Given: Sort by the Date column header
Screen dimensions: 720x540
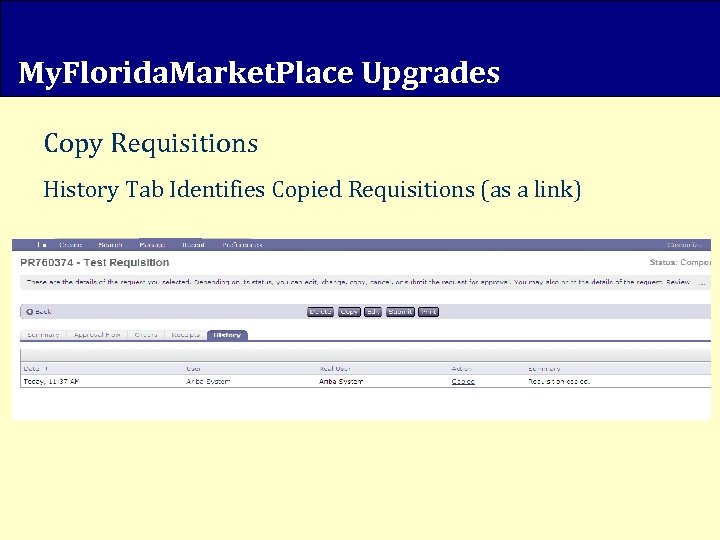Looking at the screenshot, I should [x=36, y=368].
